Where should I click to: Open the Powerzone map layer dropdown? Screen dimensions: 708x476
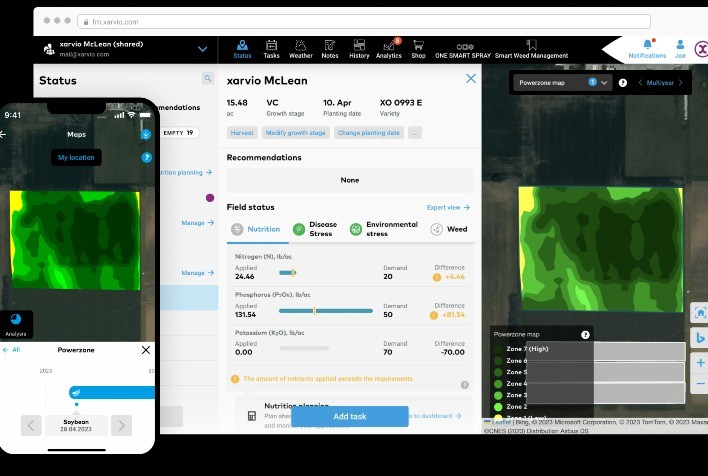562,83
